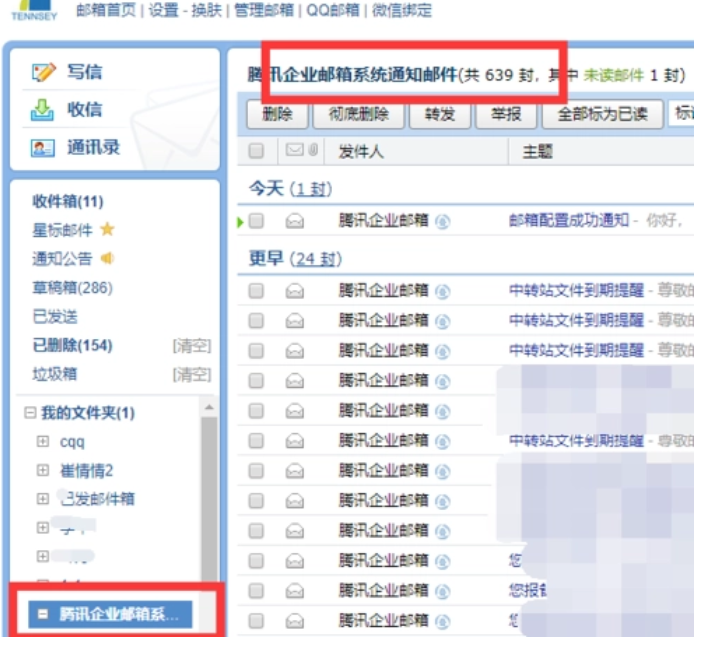
Task: Click the speaker icon beside 通知公告
Action: coord(107,258)
